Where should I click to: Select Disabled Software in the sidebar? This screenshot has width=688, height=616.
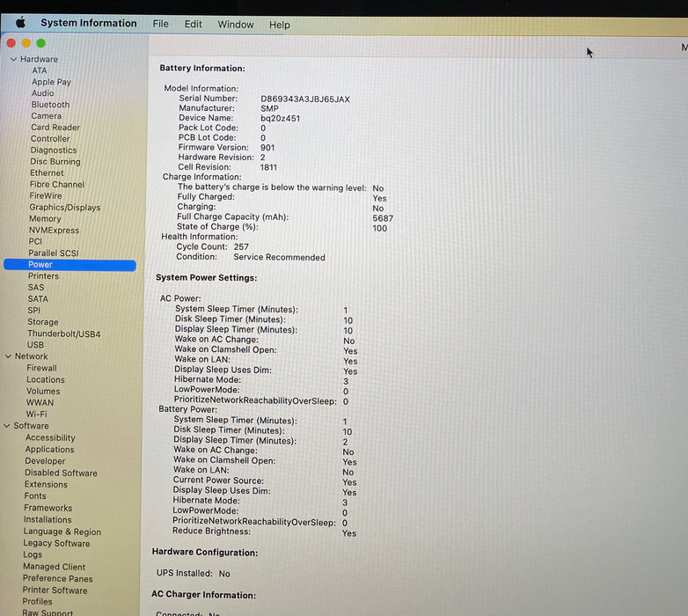coord(61,473)
